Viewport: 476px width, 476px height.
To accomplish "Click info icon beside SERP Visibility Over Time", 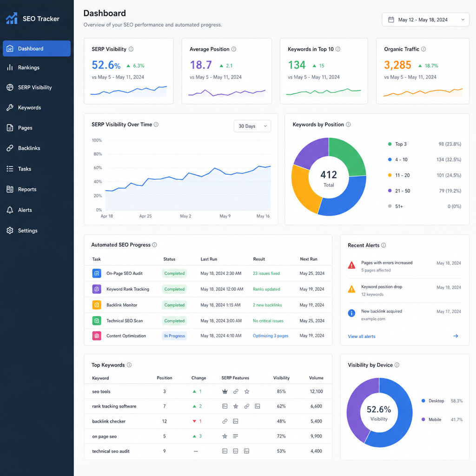I will click(156, 125).
